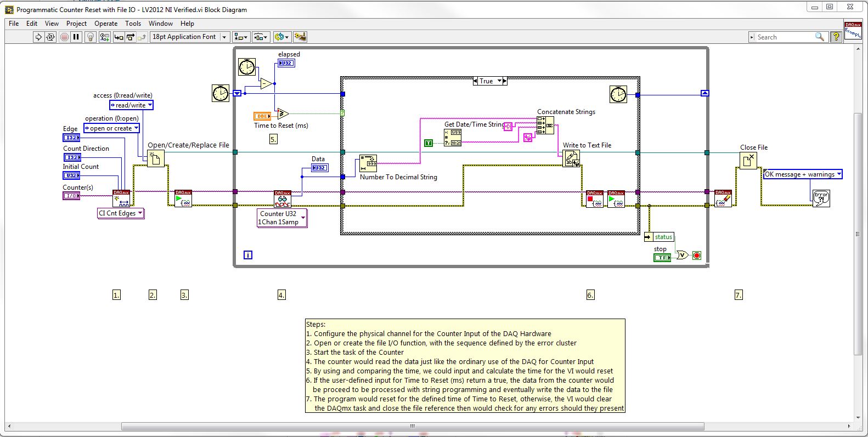Click next case arrow on case selector
868x437 pixels.
coord(505,81)
